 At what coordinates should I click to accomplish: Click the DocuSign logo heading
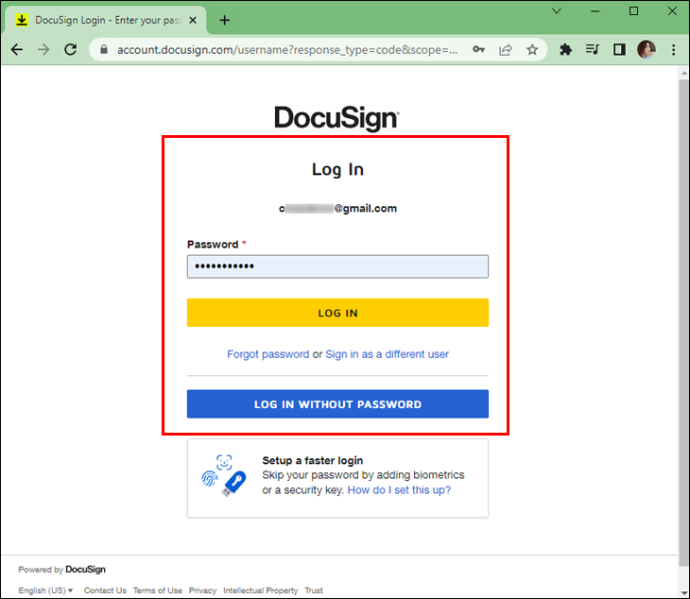(x=337, y=118)
